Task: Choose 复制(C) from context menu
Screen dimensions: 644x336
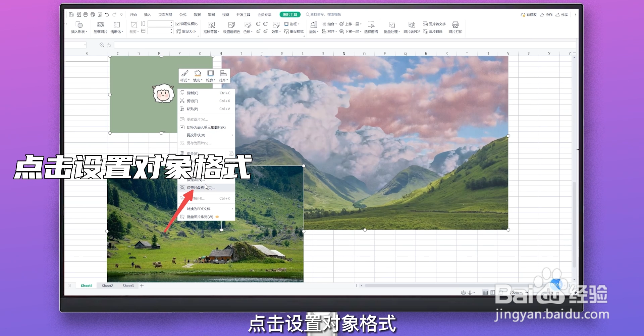Action: click(x=206, y=93)
